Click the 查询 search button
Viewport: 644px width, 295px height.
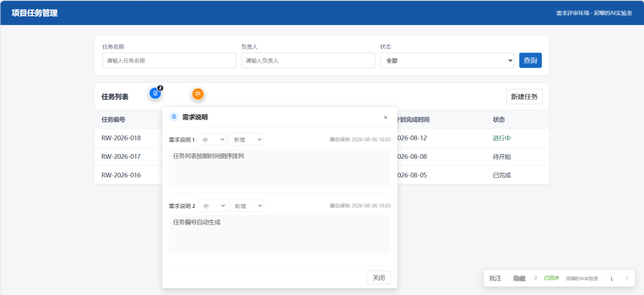tap(530, 60)
